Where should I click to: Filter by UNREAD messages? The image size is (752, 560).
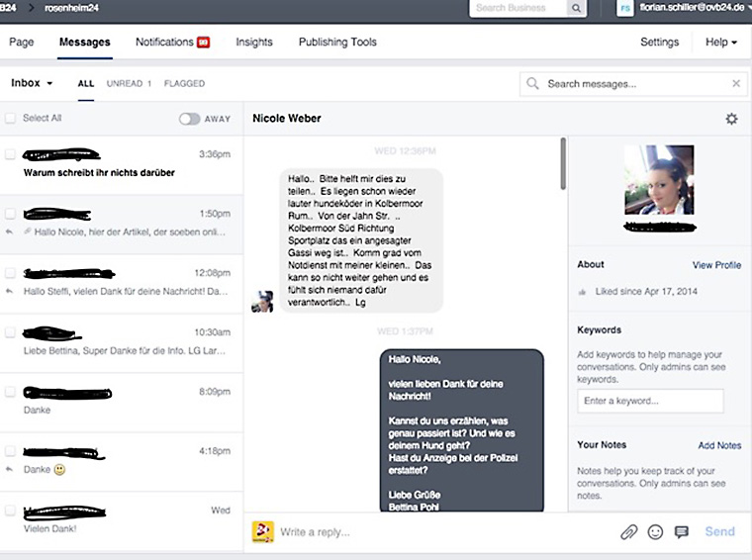129,83
